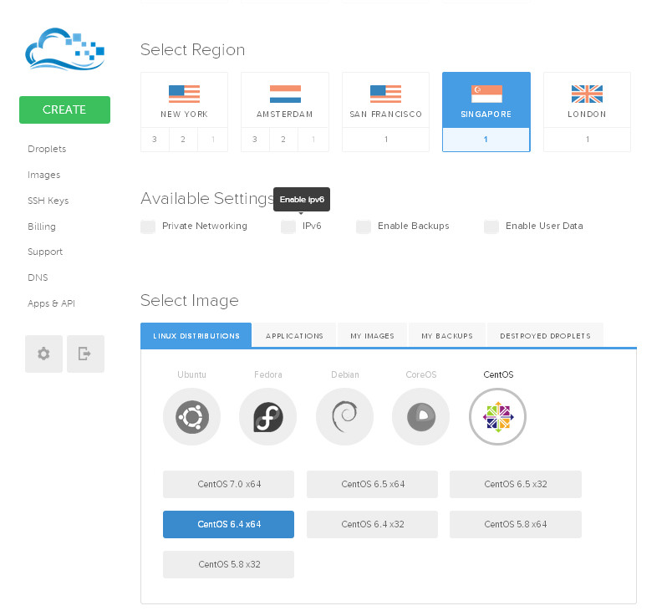Open Apps & API link
This screenshot has width=672, height=616.
(x=51, y=303)
